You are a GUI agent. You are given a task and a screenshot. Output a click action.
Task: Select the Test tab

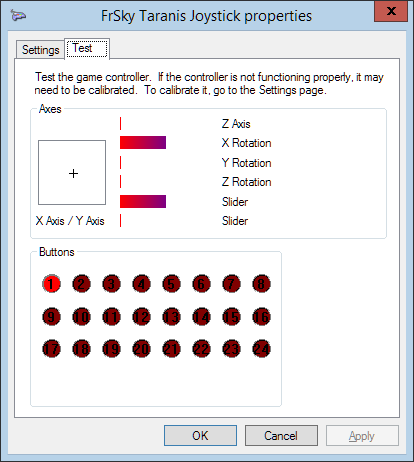tap(87, 48)
